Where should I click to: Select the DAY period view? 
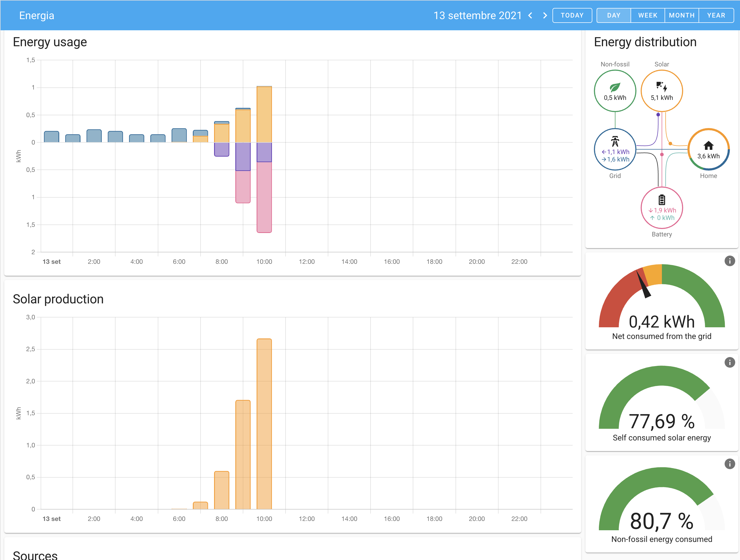pos(614,15)
